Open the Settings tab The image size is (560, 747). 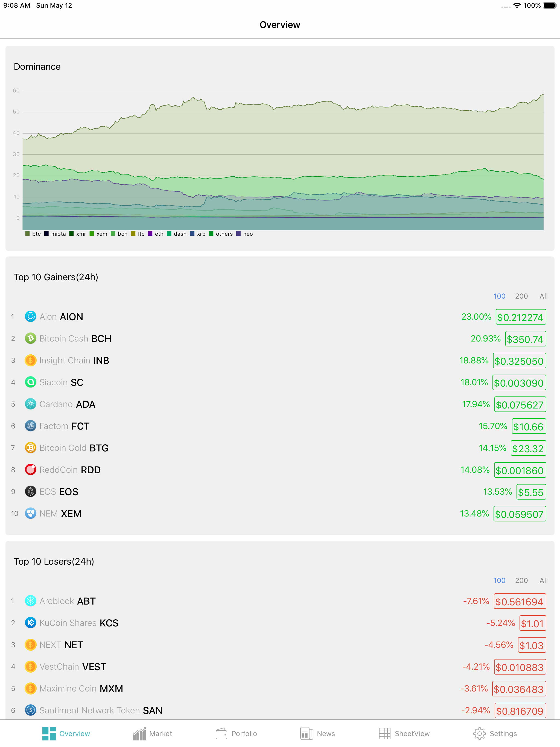495,734
